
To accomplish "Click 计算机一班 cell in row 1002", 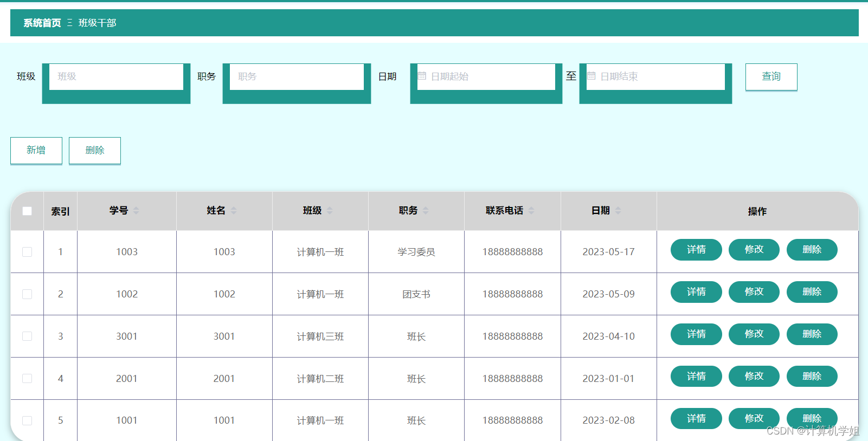I will click(x=320, y=294).
